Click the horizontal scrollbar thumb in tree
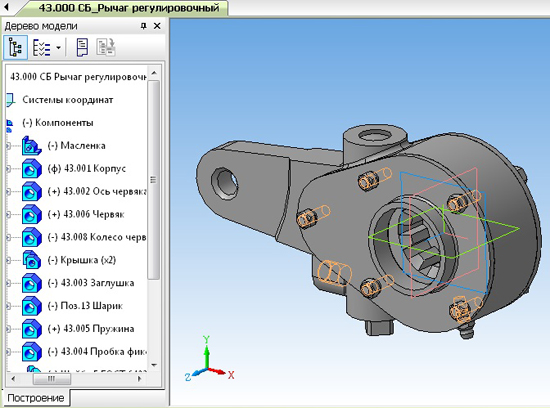 52,379
